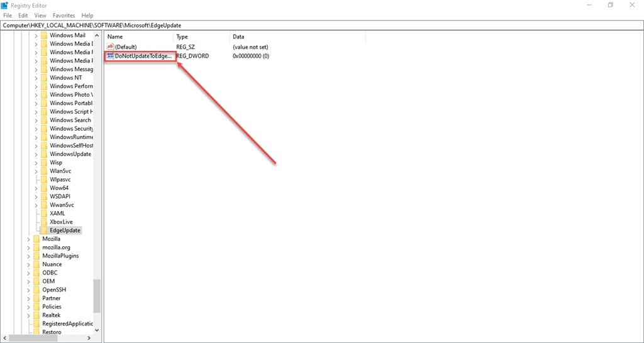Expand the Windows Photo V... key chevron

tap(36, 95)
